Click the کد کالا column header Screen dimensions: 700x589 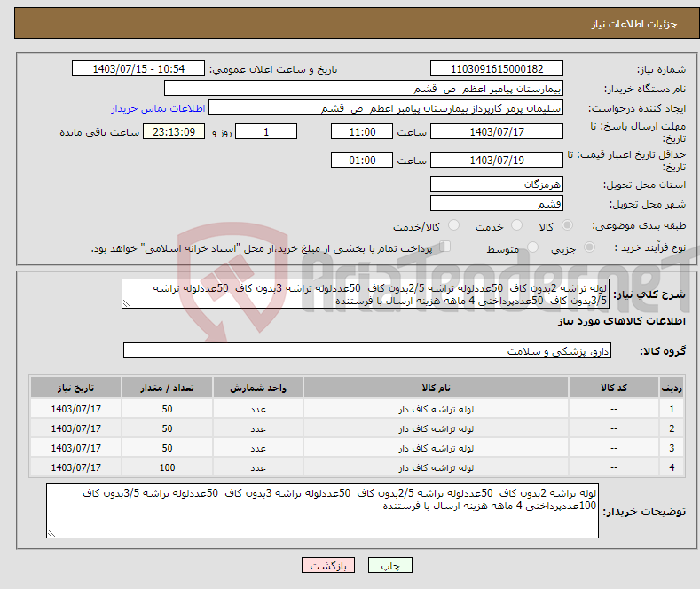[x=614, y=388]
